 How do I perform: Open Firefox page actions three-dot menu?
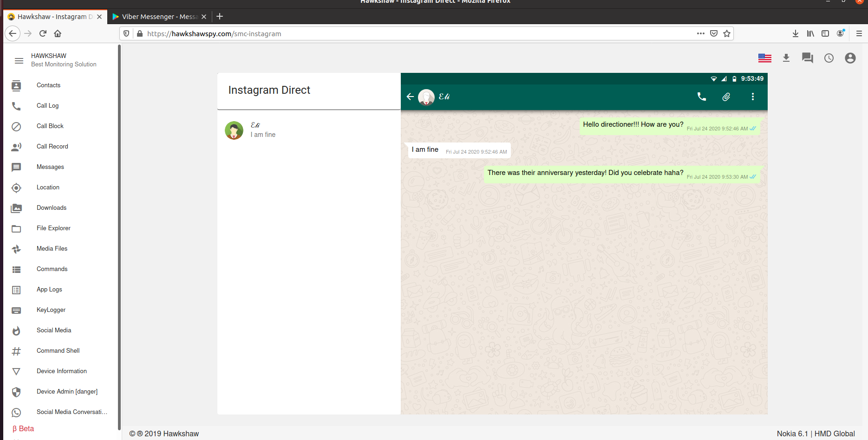(701, 33)
